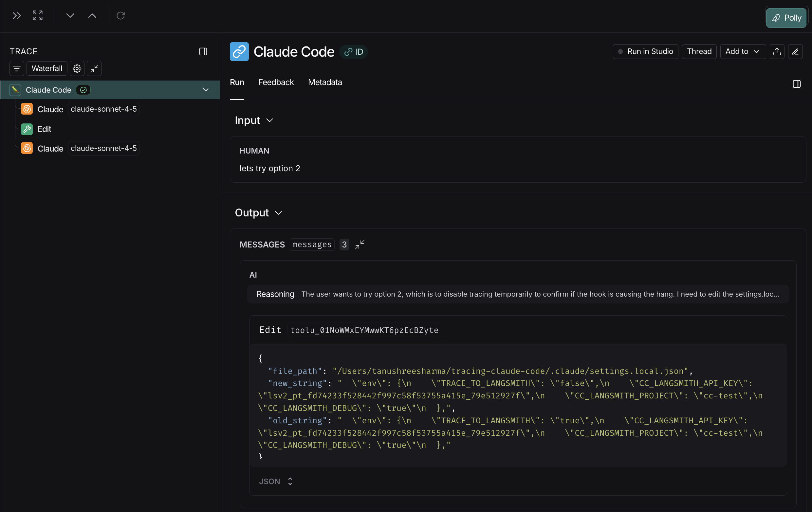Open the Metadata tab

[325, 82]
